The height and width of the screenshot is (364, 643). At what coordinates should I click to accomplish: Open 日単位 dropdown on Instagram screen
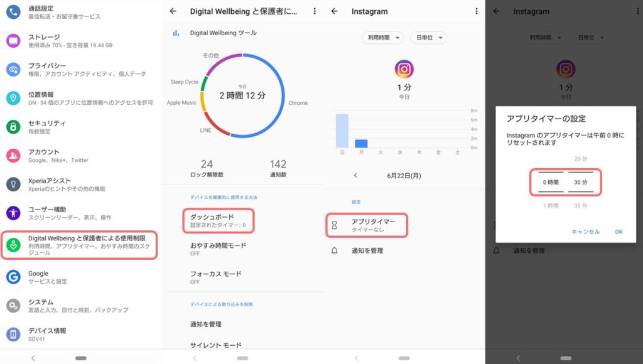428,38
